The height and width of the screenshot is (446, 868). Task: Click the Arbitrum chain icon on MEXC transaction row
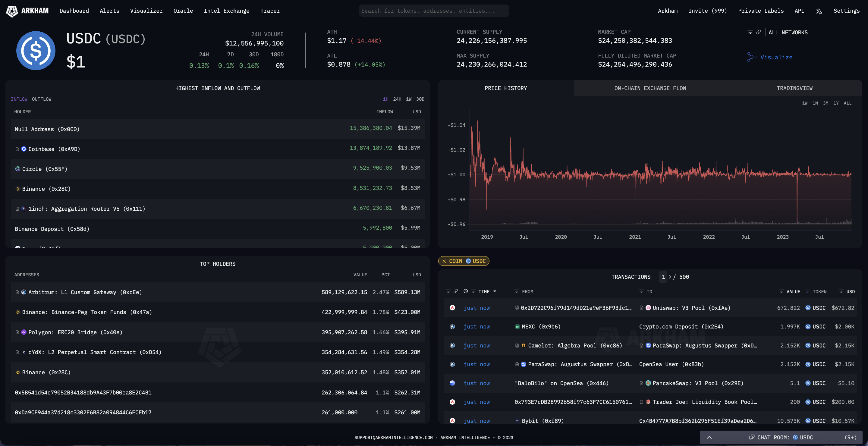click(x=452, y=326)
